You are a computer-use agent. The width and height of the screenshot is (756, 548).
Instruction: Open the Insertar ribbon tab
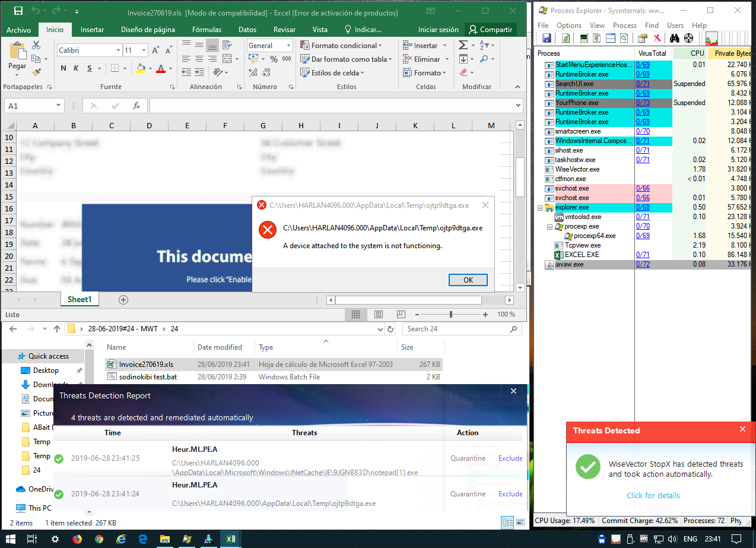point(92,30)
